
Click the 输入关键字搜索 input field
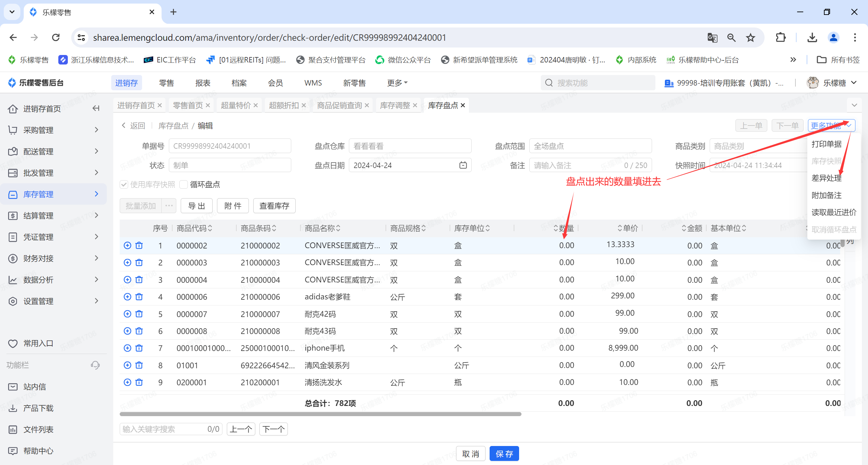click(171, 429)
